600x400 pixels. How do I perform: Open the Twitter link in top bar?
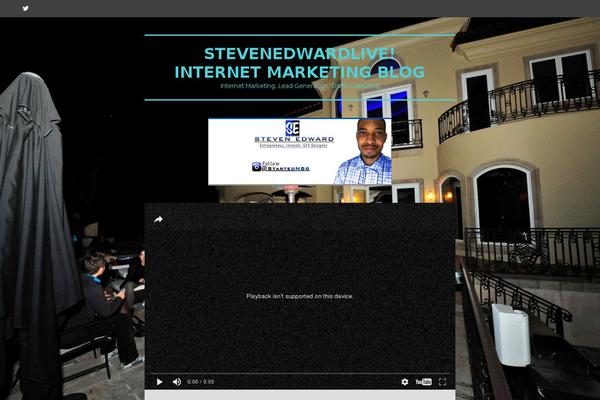coord(26,8)
